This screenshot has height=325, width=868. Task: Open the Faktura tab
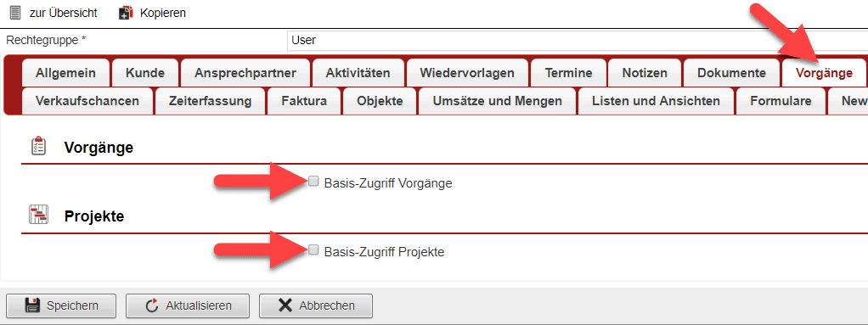click(x=304, y=101)
